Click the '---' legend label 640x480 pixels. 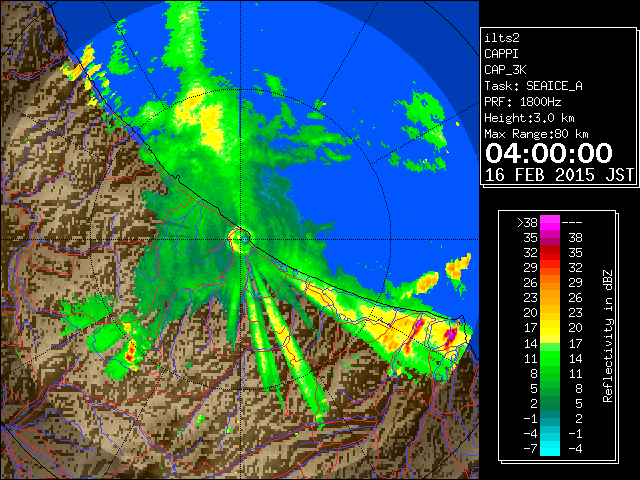(572, 223)
